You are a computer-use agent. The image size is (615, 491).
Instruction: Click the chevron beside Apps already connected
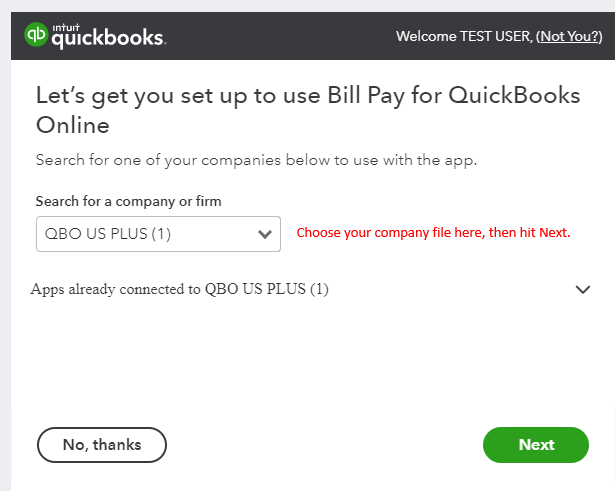pyautogui.click(x=584, y=289)
